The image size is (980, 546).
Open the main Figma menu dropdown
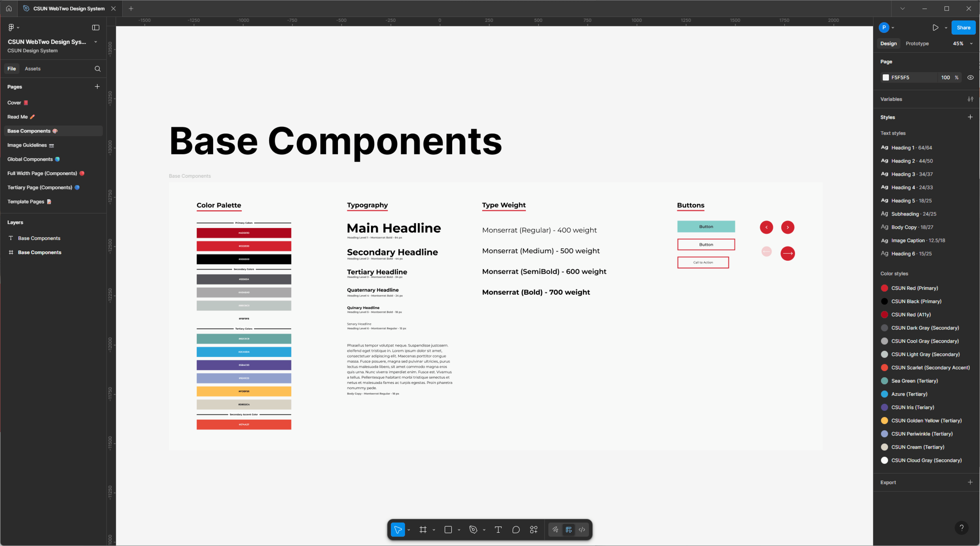click(x=13, y=27)
